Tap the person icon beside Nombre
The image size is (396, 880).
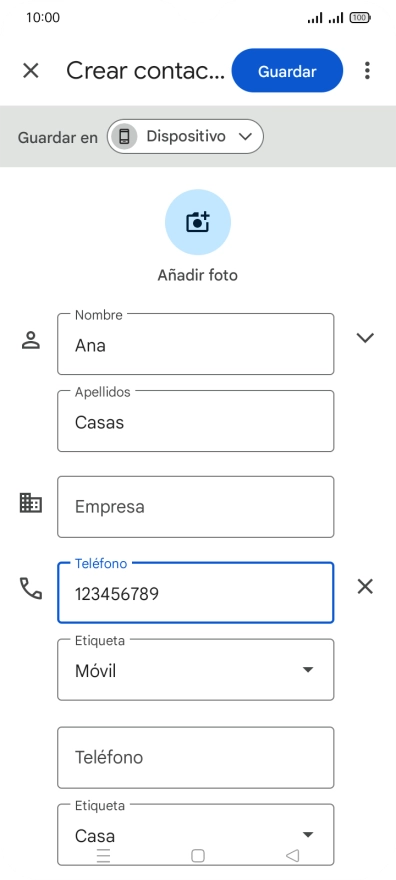pos(31,340)
